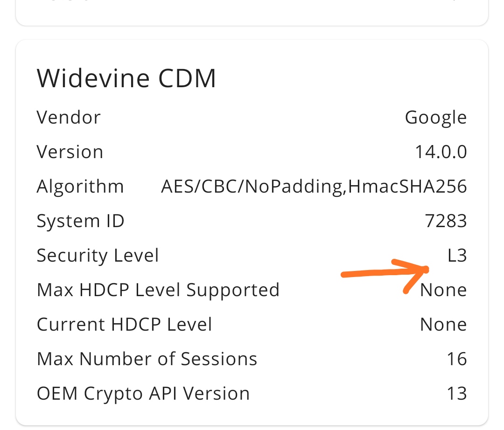This screenshot has height=430, width=504.
Task: Select the Security Level label
Action: (x=98, y=256)
